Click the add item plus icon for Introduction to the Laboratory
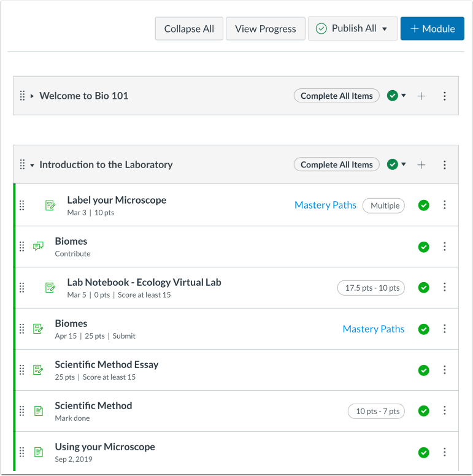 click(x=421, y=164)
